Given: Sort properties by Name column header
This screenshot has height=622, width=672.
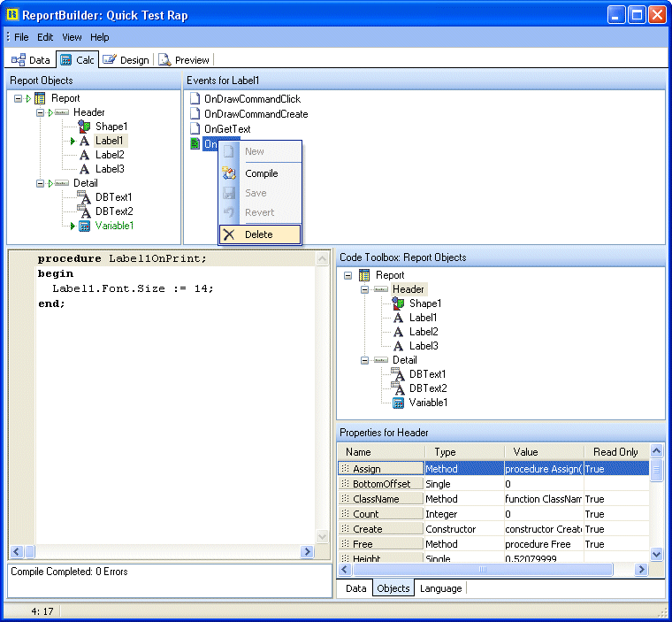Looking at the screenshot, I should (x=381, y=452).
